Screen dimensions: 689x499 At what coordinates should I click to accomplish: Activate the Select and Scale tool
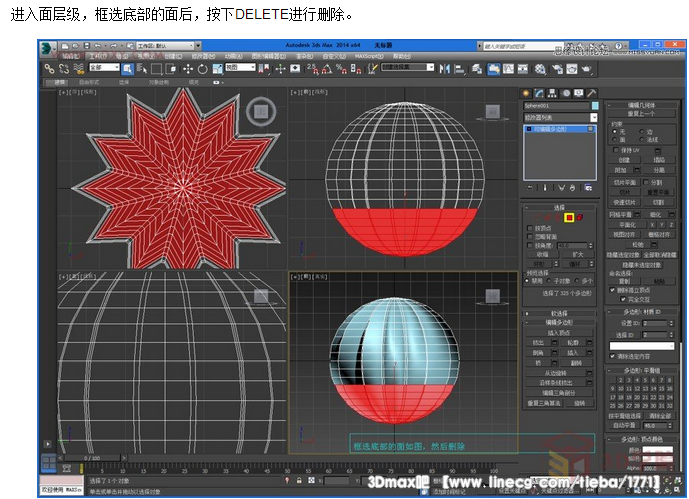(x=218, y=69)
